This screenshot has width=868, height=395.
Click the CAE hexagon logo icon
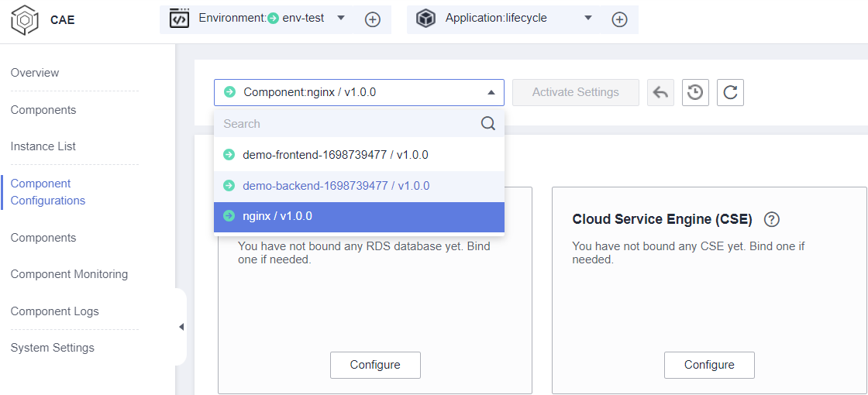click(x=25, y=20)
